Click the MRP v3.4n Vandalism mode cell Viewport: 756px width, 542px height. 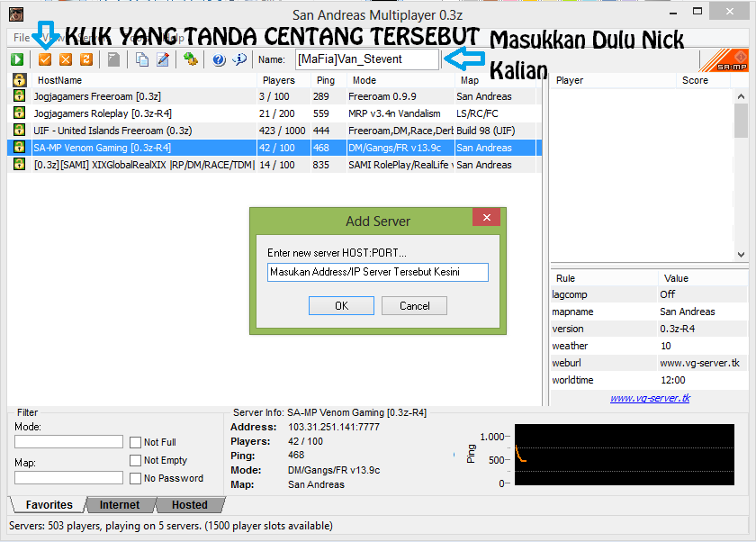pos(394,113)
